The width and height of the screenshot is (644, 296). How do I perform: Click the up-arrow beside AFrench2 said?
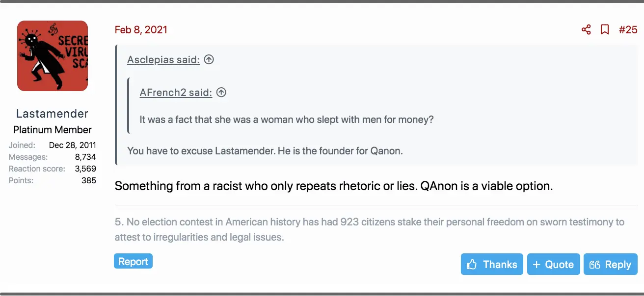221,92
